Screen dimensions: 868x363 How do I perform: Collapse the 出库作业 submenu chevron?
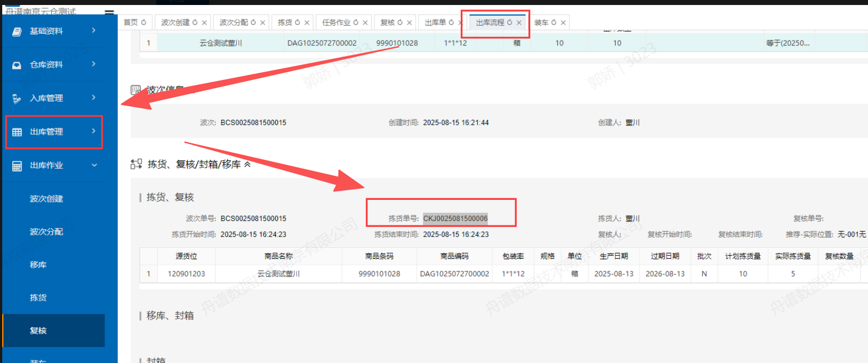tap(94, 165)
